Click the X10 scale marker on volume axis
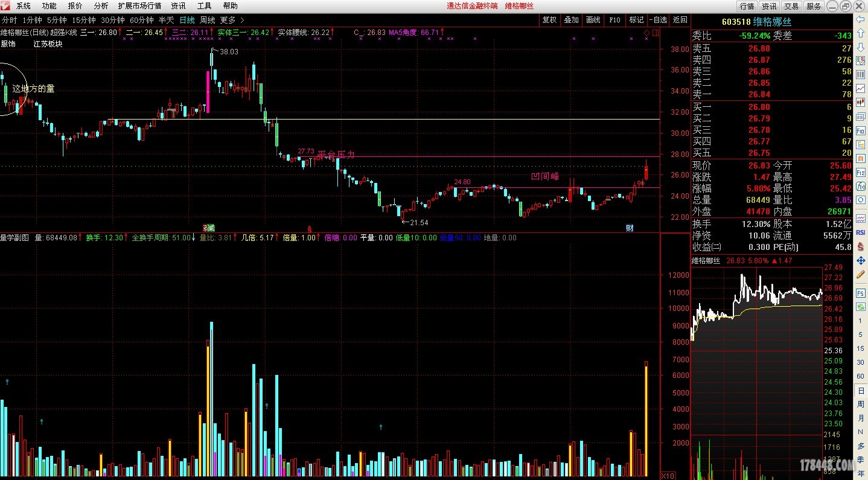The width and height of the screenshot is (868, 480). pyautogui.click(x=668, y=475)
